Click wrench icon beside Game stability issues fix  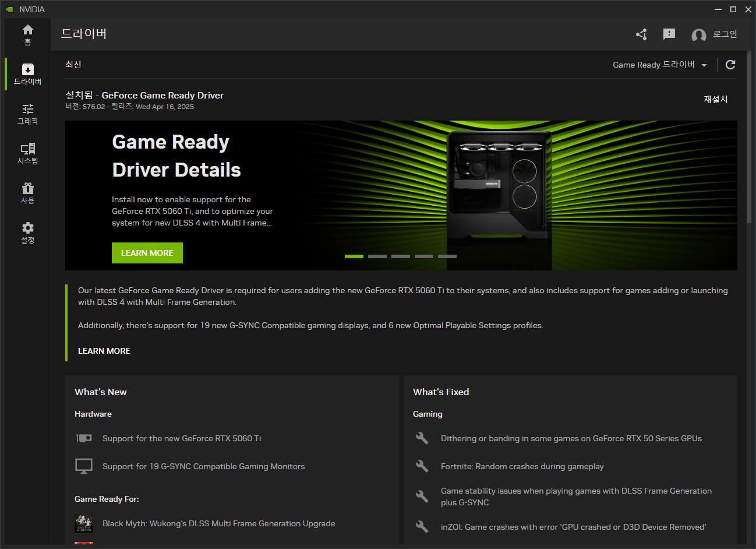[x=422, y=497]
